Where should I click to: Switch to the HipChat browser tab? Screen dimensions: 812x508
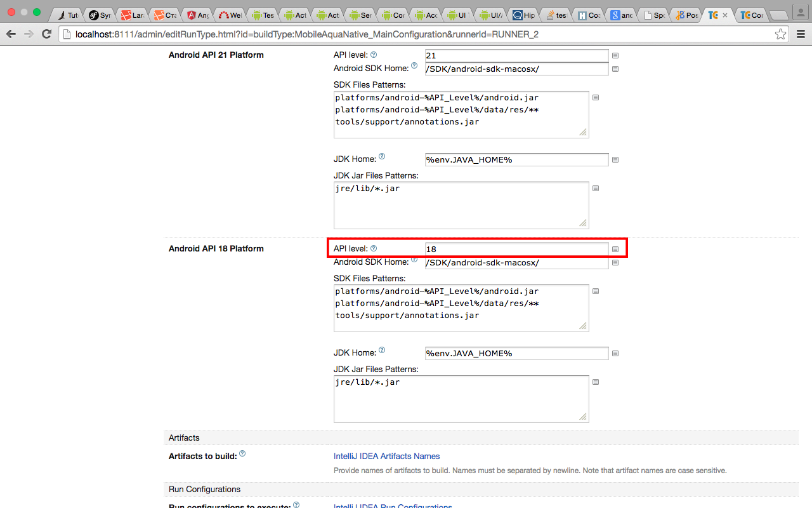[x=523, y=14]
